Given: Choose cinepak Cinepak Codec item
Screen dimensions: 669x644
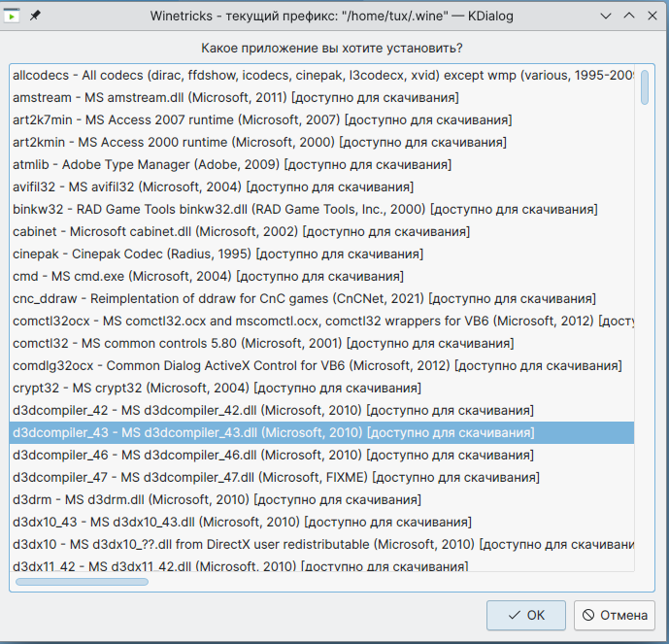Looking at the screenshot, I should pyautogui.click(x=217, y=254).
